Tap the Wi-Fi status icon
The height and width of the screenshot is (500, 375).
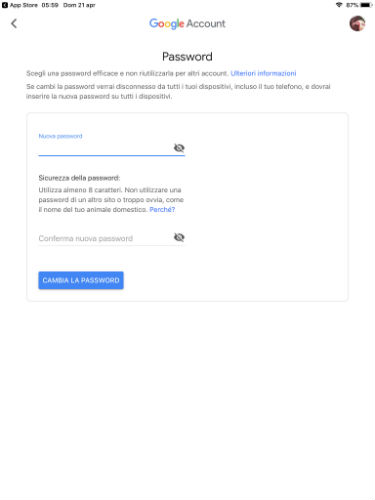pyautogui.click(x=339, y=5)
